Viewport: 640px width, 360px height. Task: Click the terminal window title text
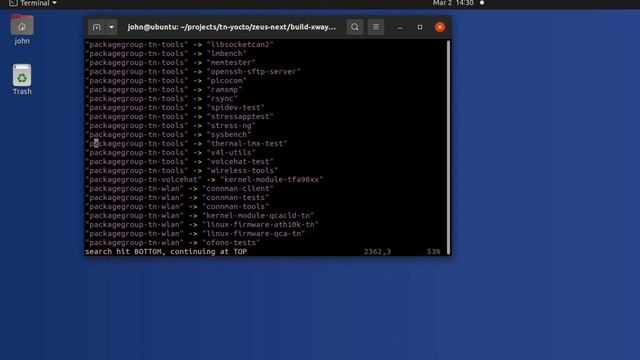click(231, 27)
